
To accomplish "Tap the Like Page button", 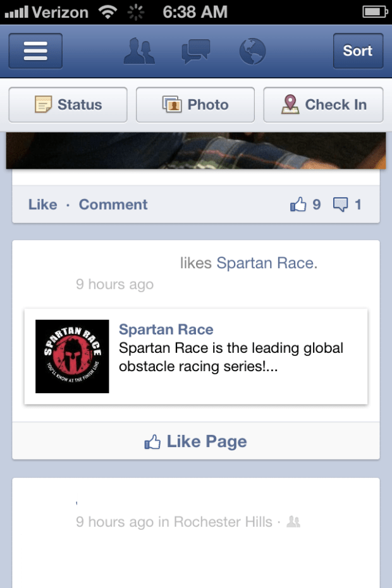I will (196, 441).
